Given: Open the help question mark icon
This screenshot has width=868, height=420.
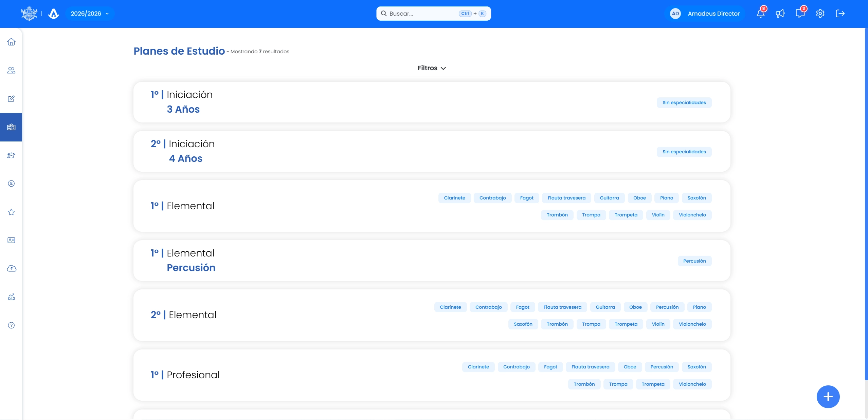Looking at the screenshot, I should (11, 325).
